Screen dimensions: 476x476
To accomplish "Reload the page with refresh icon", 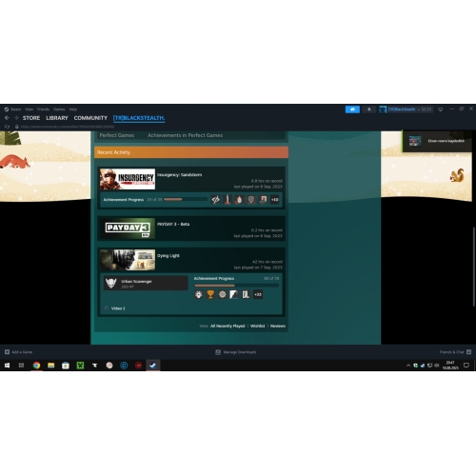I will click(x=7, y=127).
